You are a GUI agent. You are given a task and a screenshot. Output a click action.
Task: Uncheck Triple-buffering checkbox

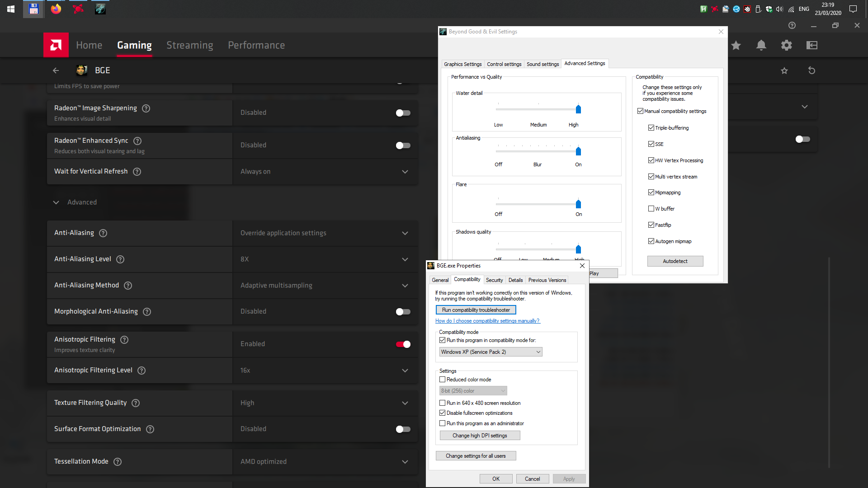[651, 128]
